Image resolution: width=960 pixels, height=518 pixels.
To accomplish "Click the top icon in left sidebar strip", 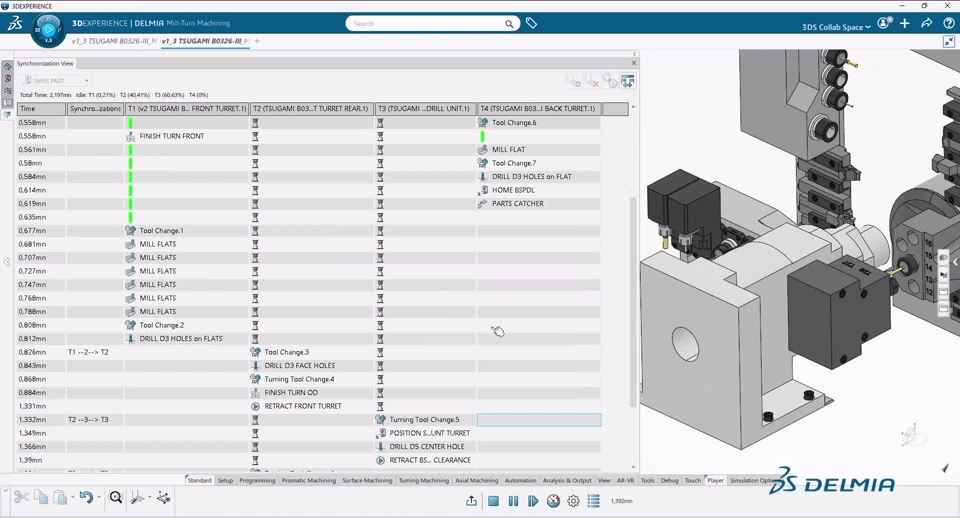I will pyautogui.click(x=7, y=66).
